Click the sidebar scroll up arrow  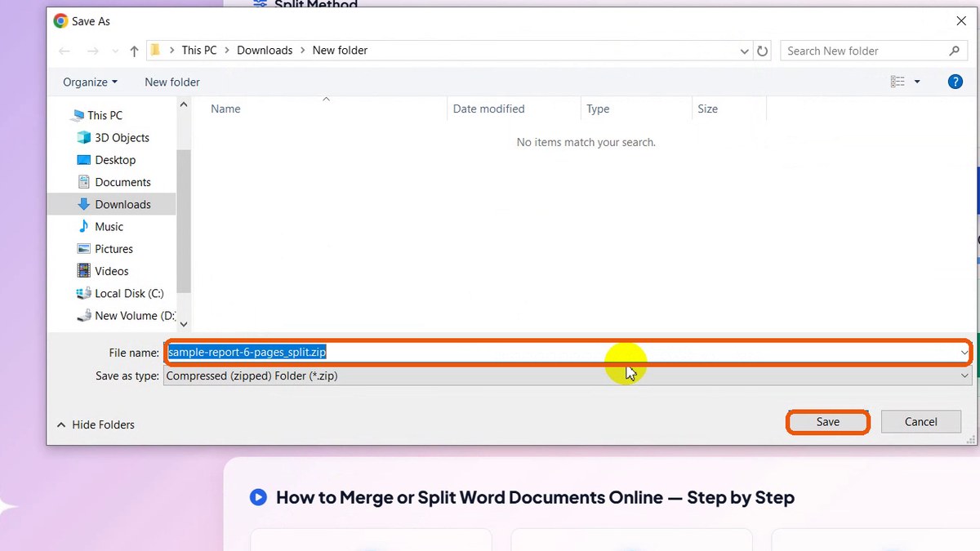[184, 106]
